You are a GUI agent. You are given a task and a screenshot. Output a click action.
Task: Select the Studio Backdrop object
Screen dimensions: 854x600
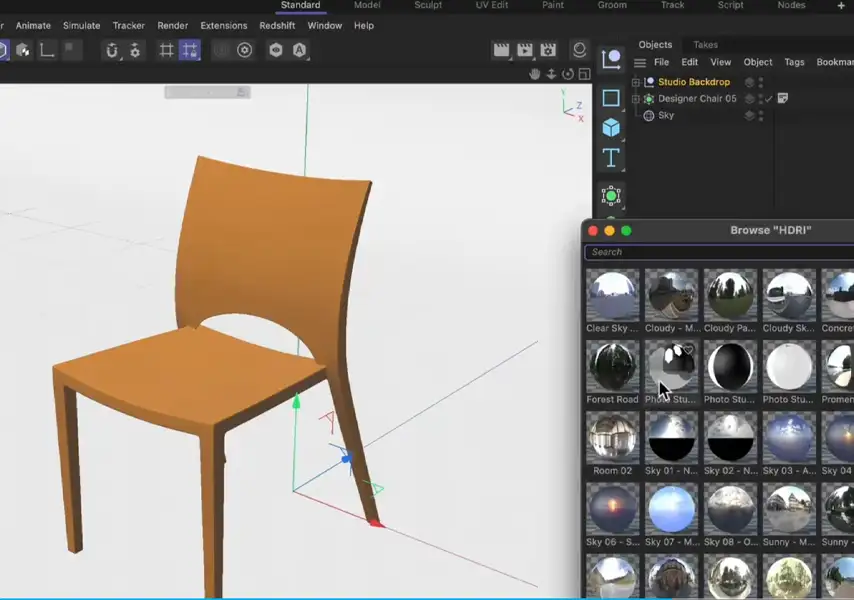point(694,82)
